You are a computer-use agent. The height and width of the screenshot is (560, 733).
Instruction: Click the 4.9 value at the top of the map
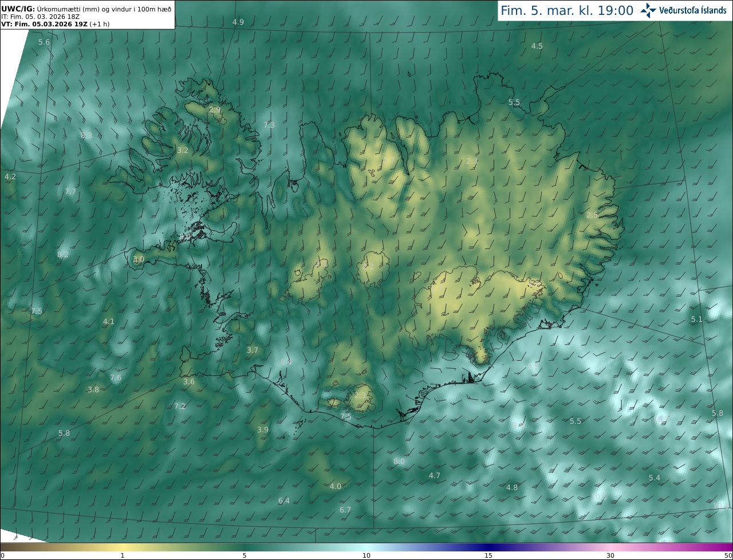tap(238, 22)
